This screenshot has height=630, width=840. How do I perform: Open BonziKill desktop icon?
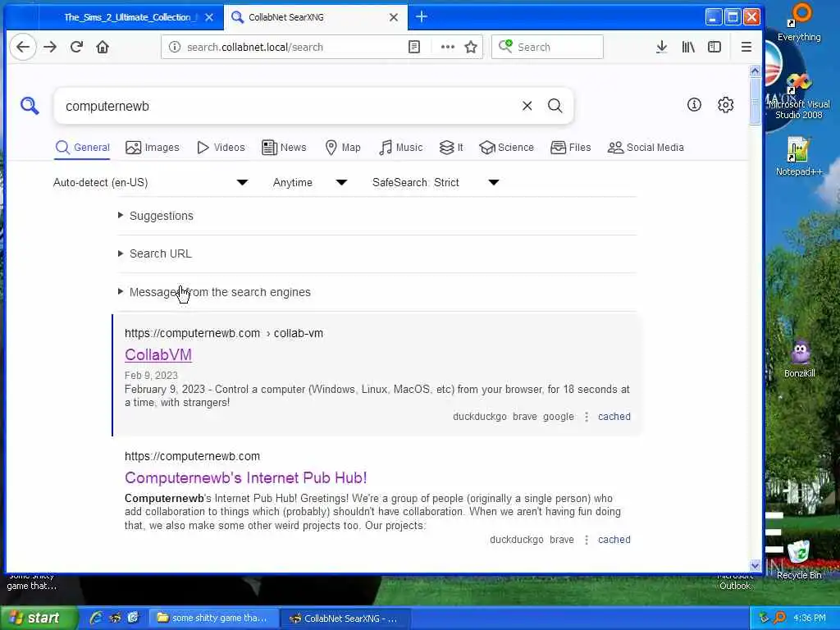(x=799, y=359)
